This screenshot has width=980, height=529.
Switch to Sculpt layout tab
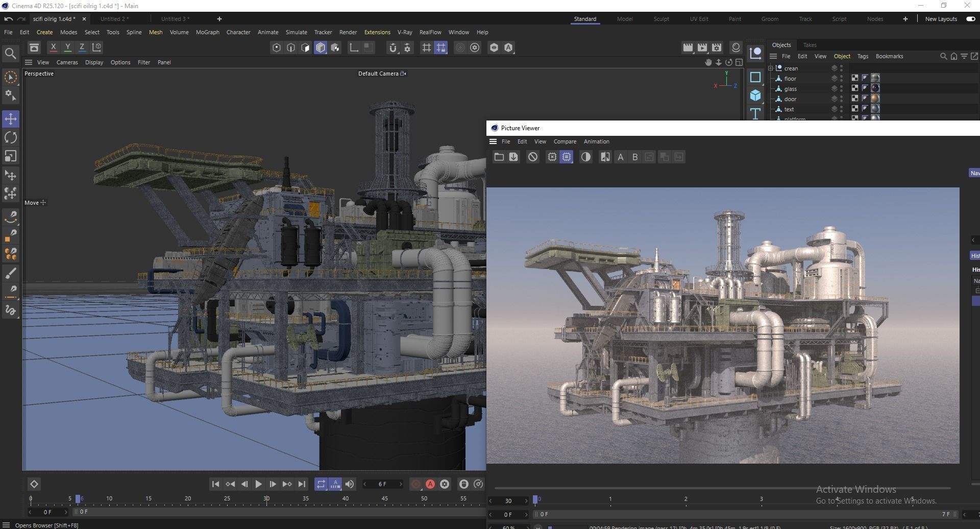pos(661,19)
